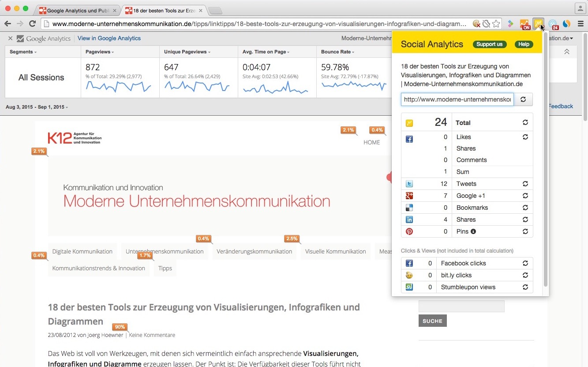Close the Google Analytics overlay bar
This screenshot has width=588, height=367.
pos(10,38)
